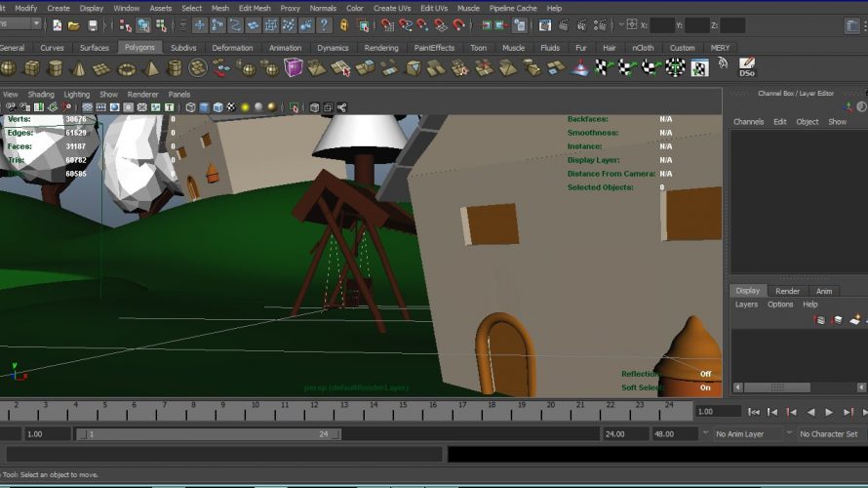Click the polygon cube shelf icon
The height and width of the screenshot is (488, 868).
[32, 67]
